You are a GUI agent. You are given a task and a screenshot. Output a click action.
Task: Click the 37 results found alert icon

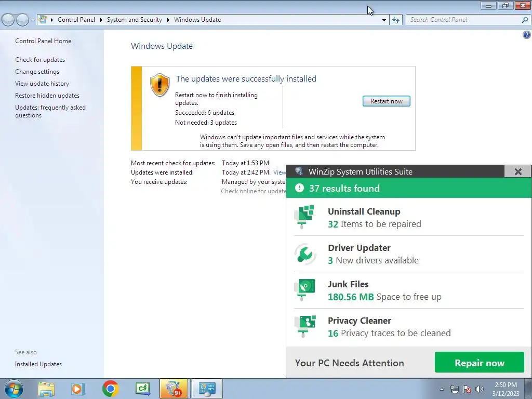299,188
